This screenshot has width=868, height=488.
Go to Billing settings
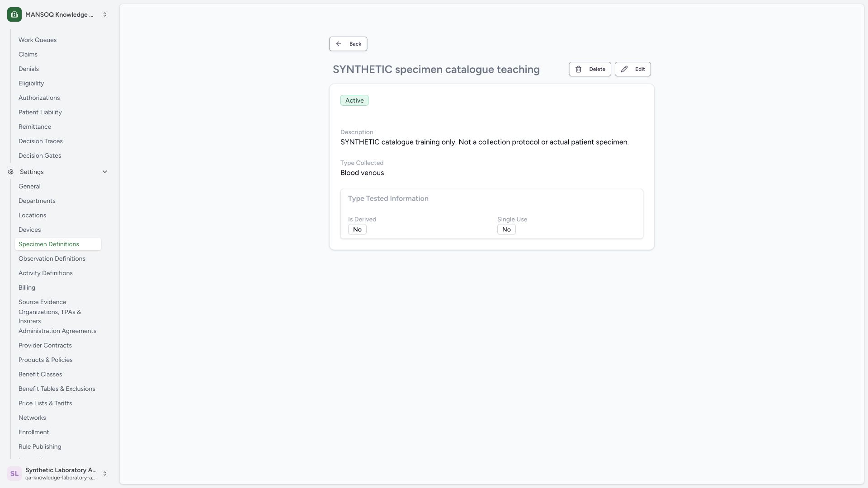58,287
